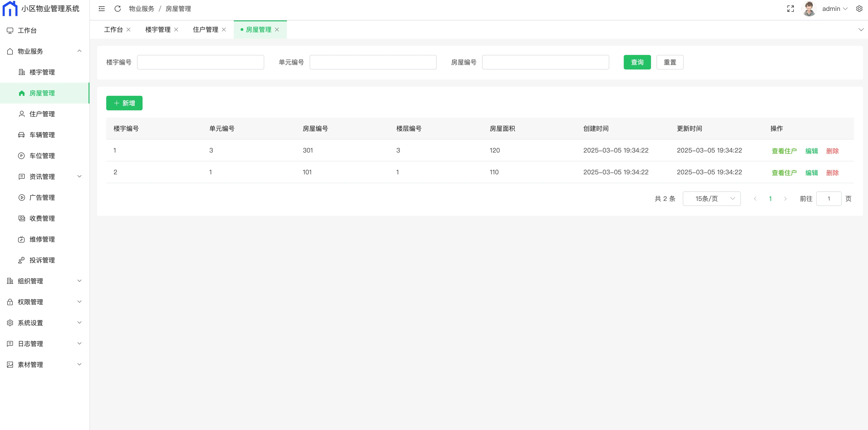The width and height of the screenshot is (868, 430).
Task: Switch to the 工作台 tab
Action: [x=113, y=30]
